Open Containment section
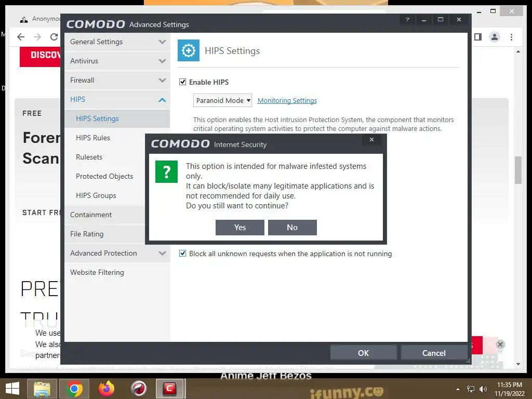532x399 pixels. [91, 215]
